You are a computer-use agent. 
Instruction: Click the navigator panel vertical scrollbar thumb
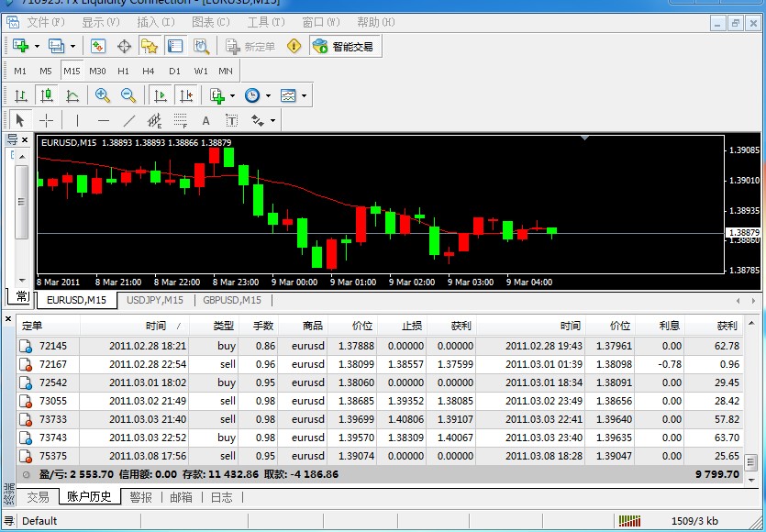click(21, 202)
